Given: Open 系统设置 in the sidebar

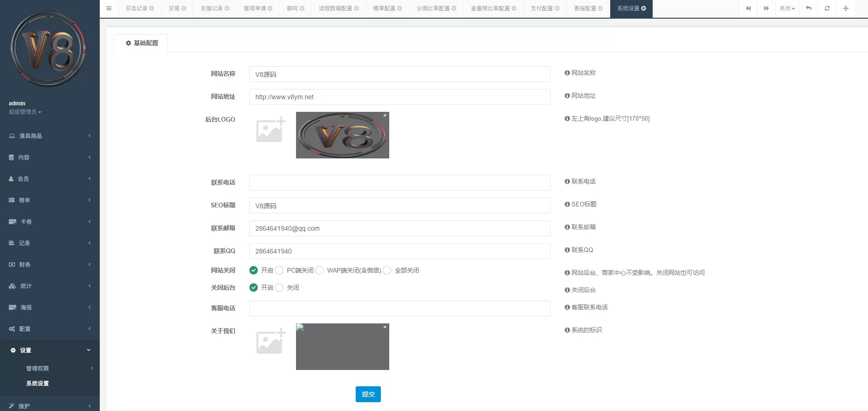Looking at the screenshot, I should coord(37,383).
